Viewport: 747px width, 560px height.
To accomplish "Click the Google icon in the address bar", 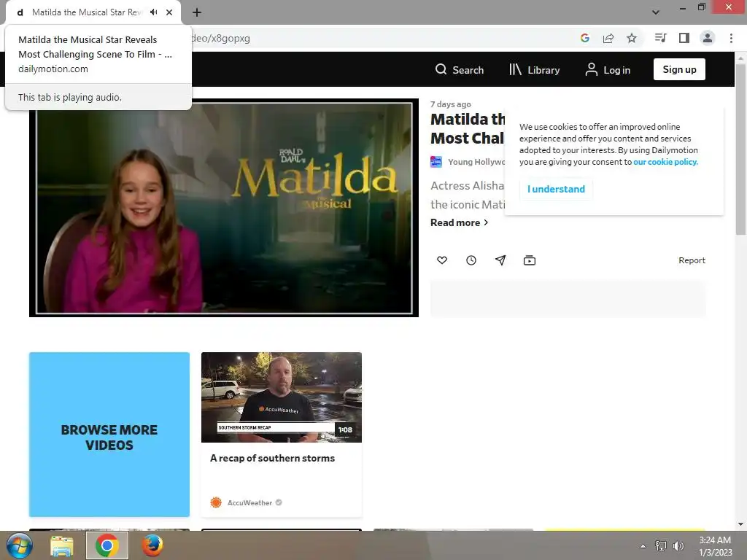I will (585, 38).
